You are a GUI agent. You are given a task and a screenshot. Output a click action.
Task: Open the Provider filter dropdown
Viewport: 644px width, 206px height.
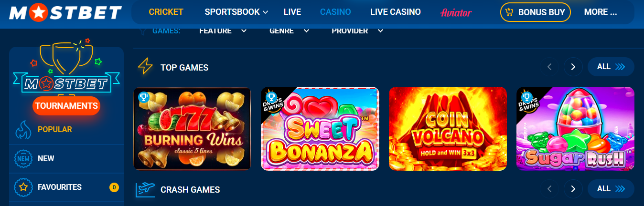click(358, 31)
